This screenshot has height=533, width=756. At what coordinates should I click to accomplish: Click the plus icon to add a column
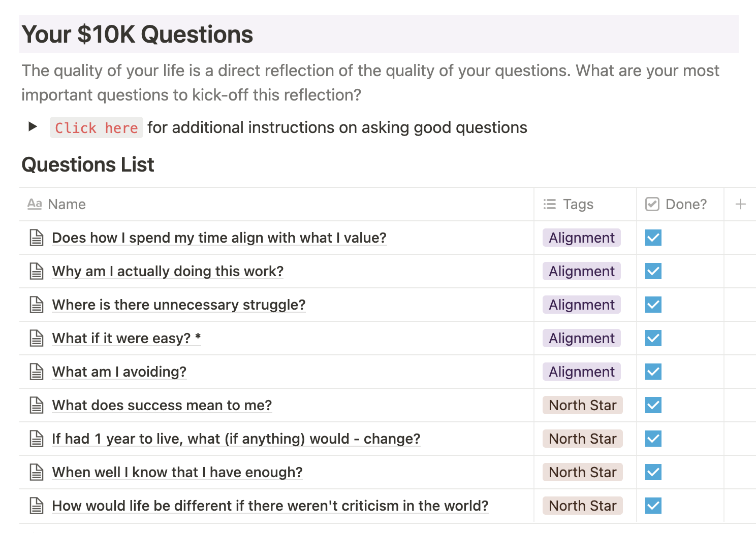pyautogui.click(x=740, y=204)
